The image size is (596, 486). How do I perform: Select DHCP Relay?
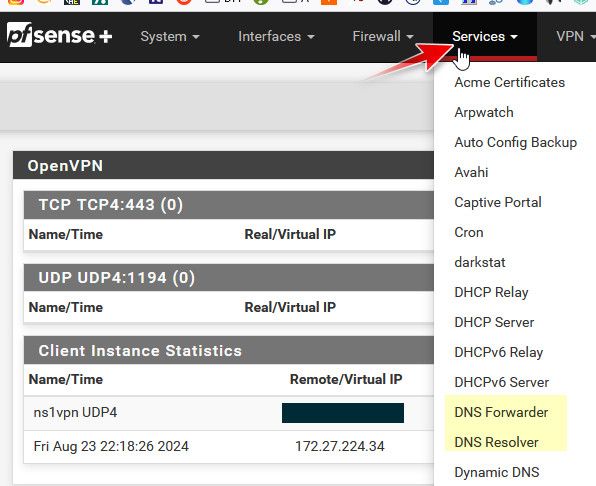click(x=491, y=293)
